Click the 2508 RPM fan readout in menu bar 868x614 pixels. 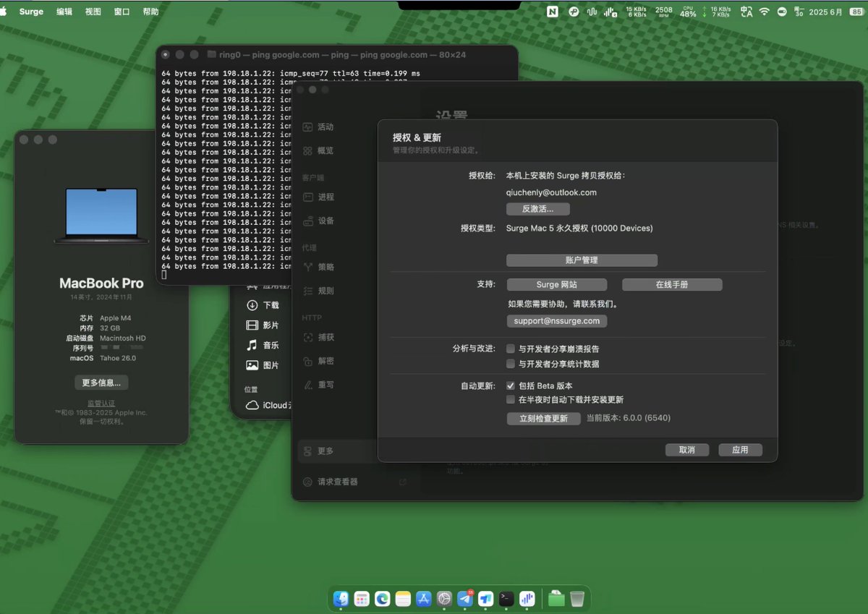(x=664, y=12)
